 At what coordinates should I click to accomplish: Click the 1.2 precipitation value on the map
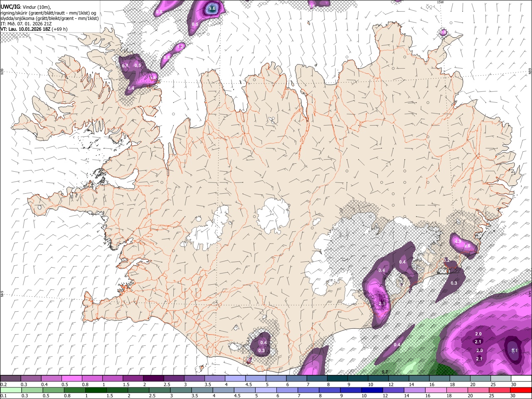tap(180, 47)
